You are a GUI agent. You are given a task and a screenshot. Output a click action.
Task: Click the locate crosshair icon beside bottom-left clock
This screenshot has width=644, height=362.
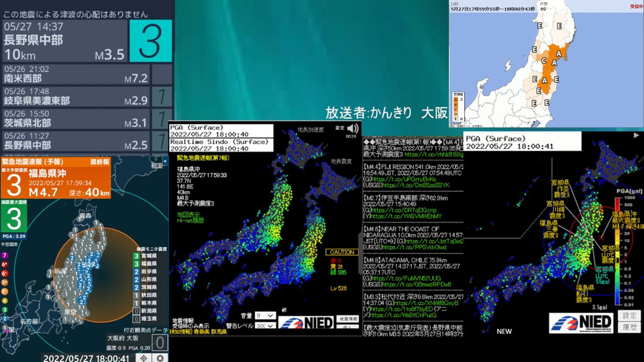[x=144, y=358]
